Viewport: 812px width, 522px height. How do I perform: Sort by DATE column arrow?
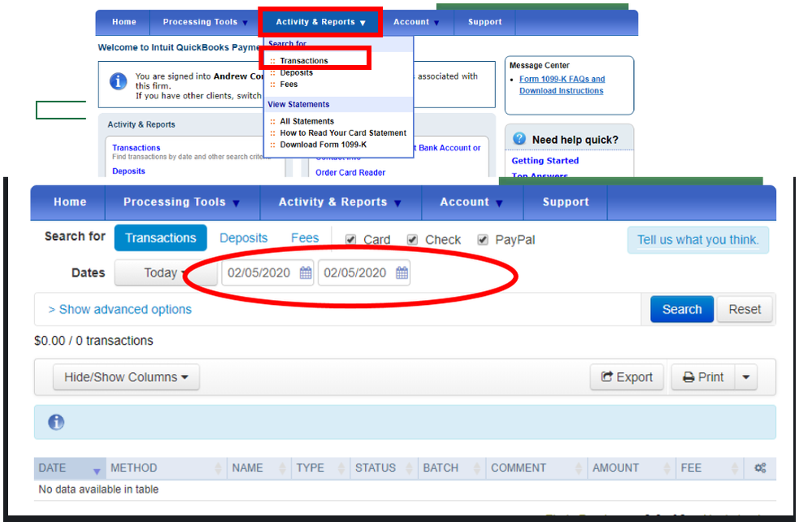[97, 471]
